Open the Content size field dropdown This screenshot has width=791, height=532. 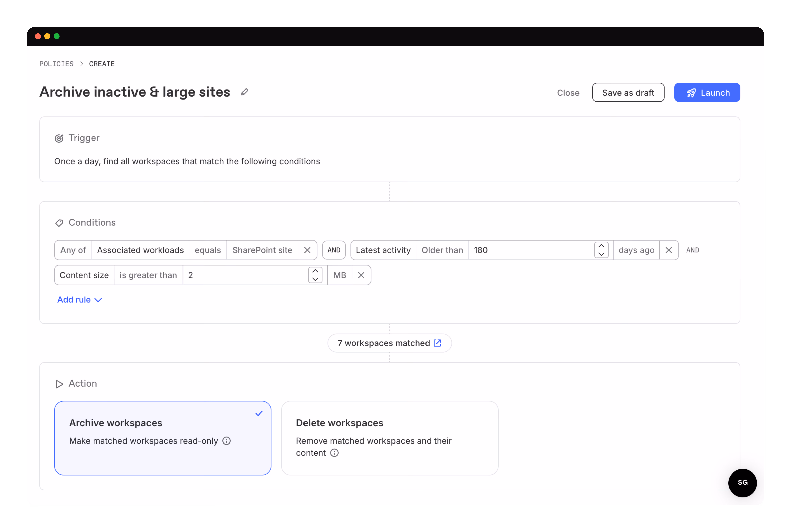(84, 275)
